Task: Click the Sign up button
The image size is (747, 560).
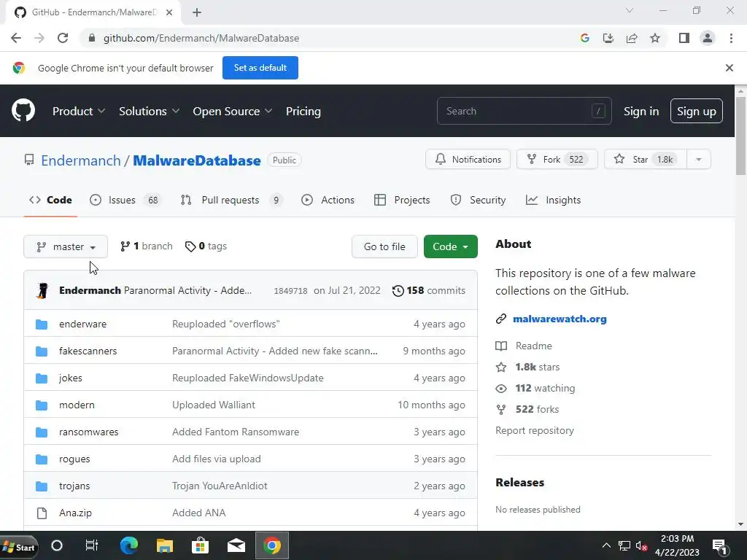Action: click(697, 111)
